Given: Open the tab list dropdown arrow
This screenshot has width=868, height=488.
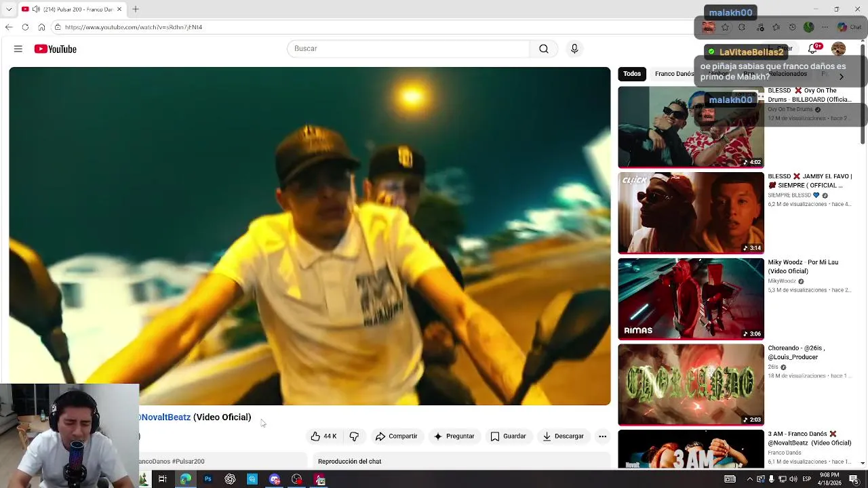Looking at the screenshot, I should click(9, 9).
